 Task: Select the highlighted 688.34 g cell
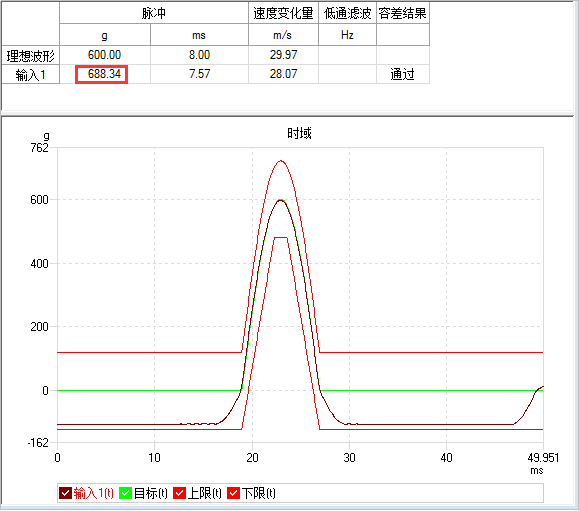pyautogui.click(x=102, y=74)
